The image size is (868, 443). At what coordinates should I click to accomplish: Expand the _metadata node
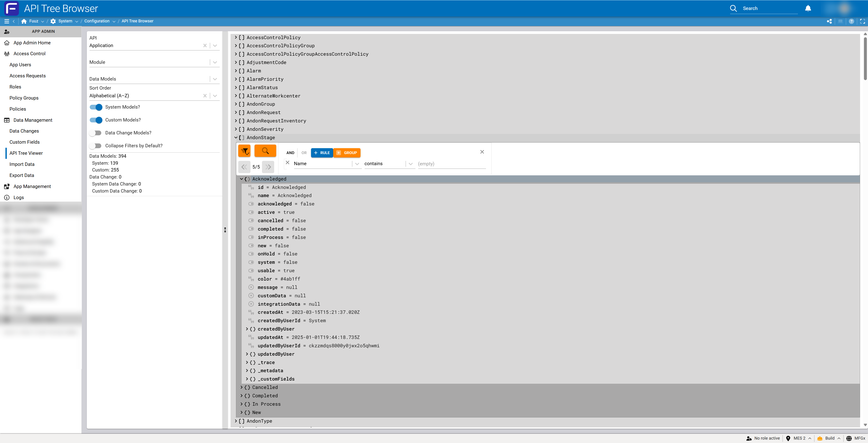click(247, 371)
